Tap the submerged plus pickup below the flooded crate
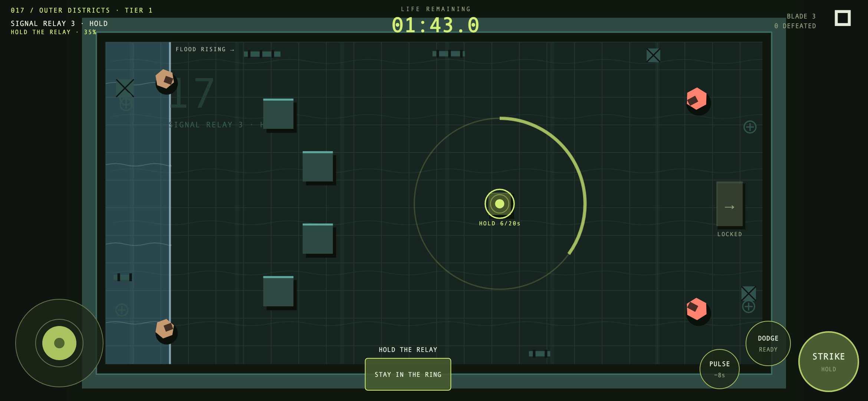Screen dimensions: 868x401 (x=126, y=104)
